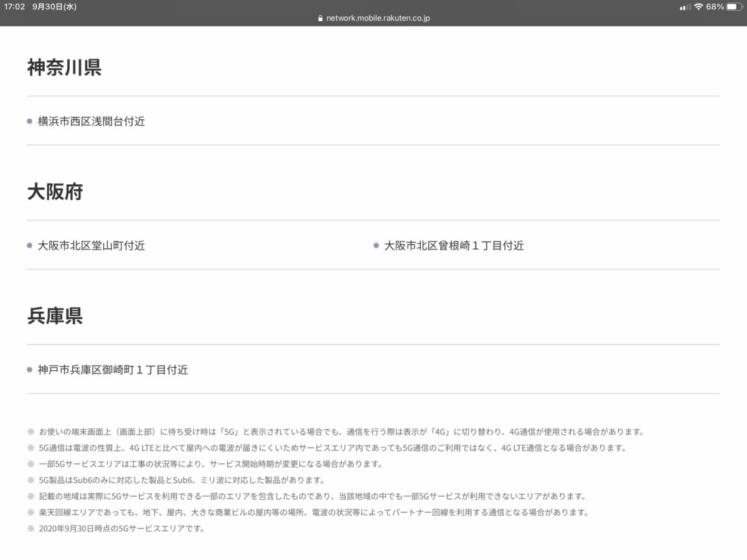Click the 大阪府 section heading
Image resolution: width=747 pixels, height=560 pixels.
click(55, 192)
